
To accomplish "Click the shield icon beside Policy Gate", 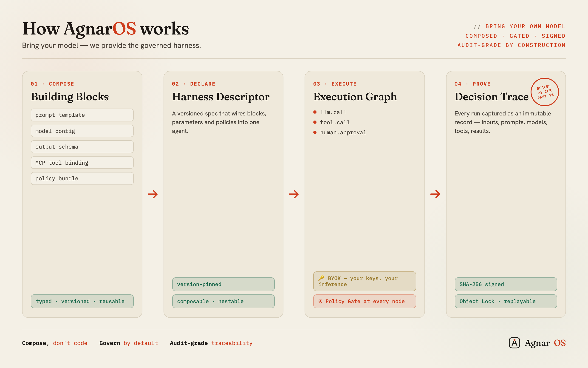I will click(320, 301).
